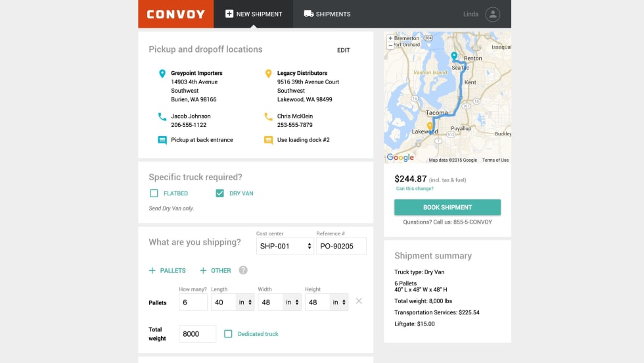The width and height of the screenshot is (644, 363).
Task: Click the Reference # input field
Action: (x=341, y=246)
